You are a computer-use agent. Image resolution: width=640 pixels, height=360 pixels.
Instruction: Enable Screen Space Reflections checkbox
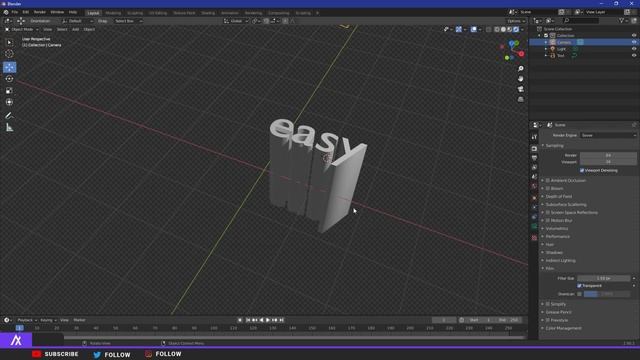point(548,213)
